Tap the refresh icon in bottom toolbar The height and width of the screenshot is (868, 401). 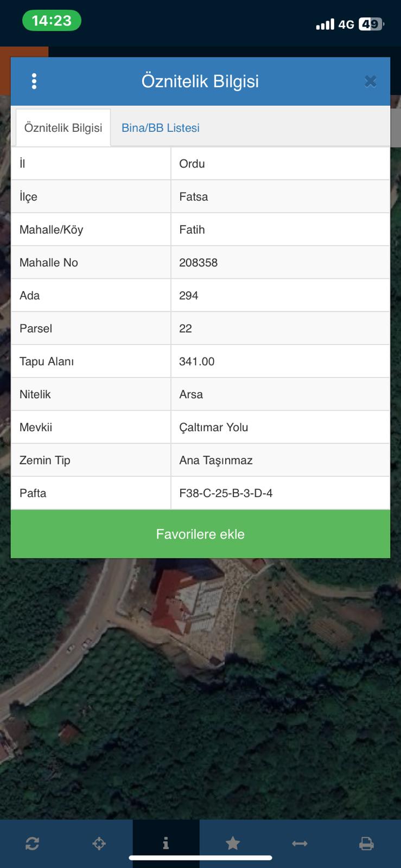click(32, 844)
